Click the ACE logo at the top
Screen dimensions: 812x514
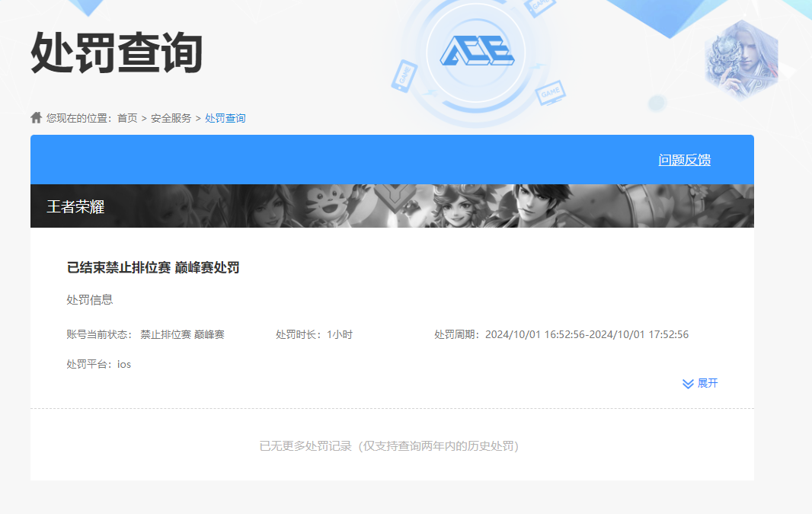(476, 49)
